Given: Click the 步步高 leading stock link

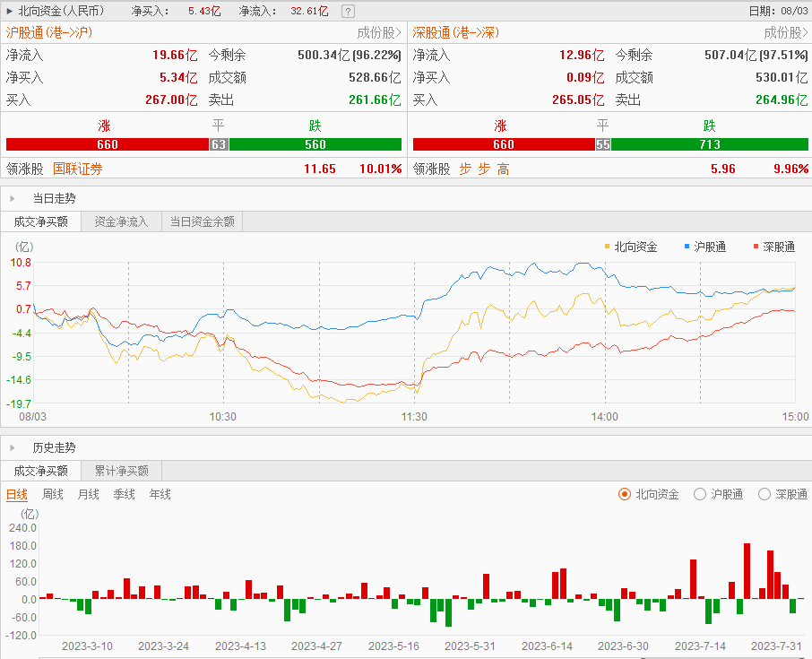Looking at the screenshot, I should pos(484,169).
